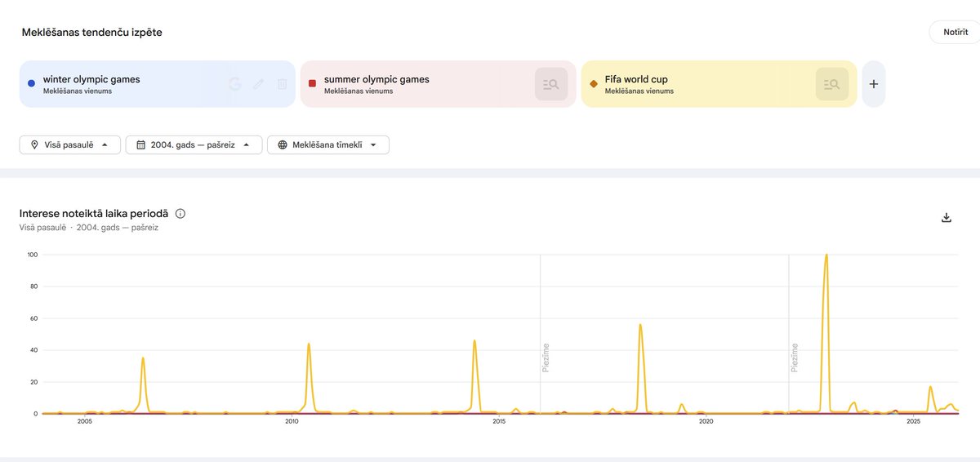This screenshot has width=980, height=462.
Task: Click the blue dot of winter olympic games
Action: point(31,83)
